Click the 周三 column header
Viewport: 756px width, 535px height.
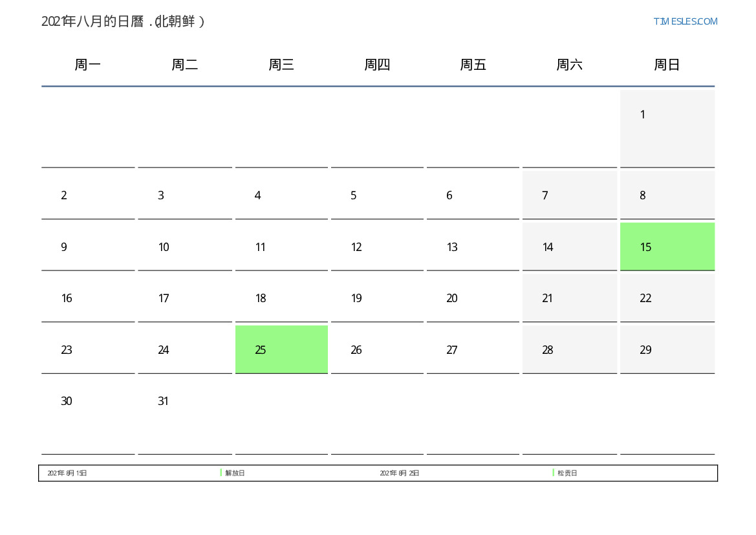click(281, 65)
